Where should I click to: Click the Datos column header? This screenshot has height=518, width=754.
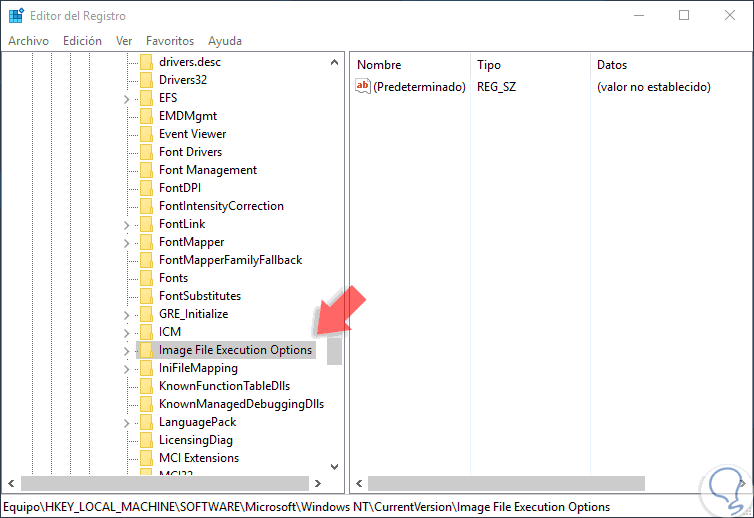coord(612,65)
